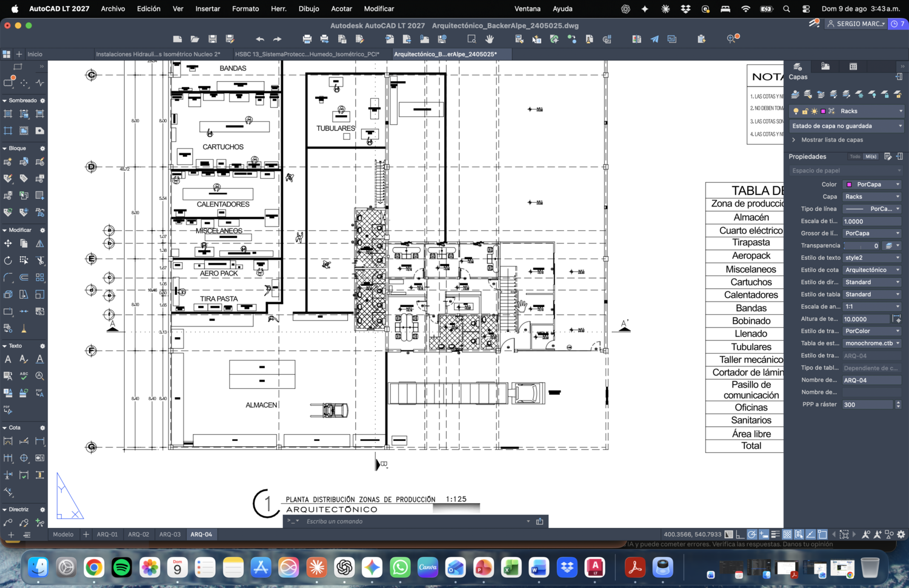The image size is (909, 588).
Task: Open status bar customization gear
Action: tap(901, 534)
